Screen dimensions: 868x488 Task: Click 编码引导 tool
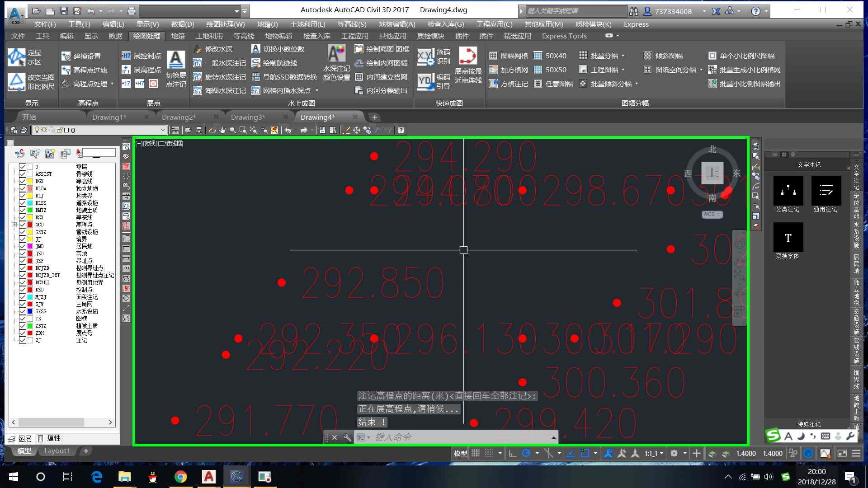click(x=434, y=81)
